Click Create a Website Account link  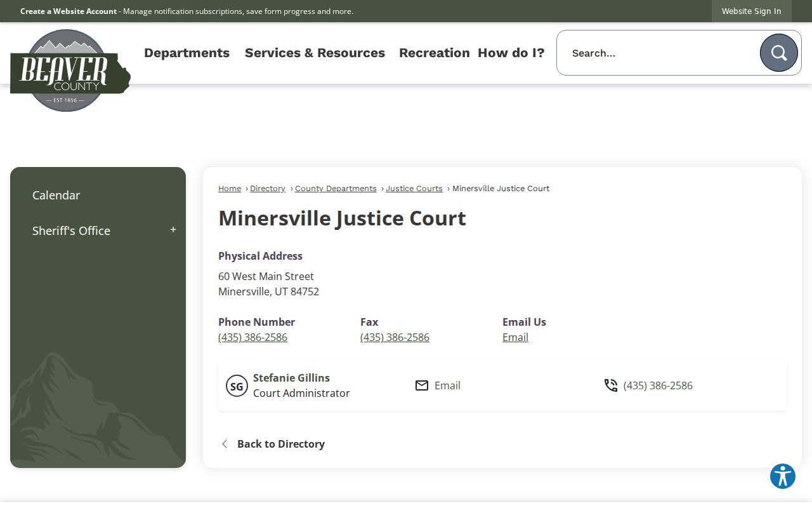pyautogui.click(x=69, y=11)
